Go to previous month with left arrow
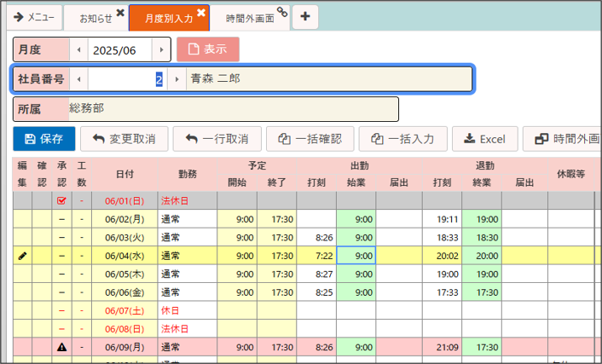 point(77,49)
